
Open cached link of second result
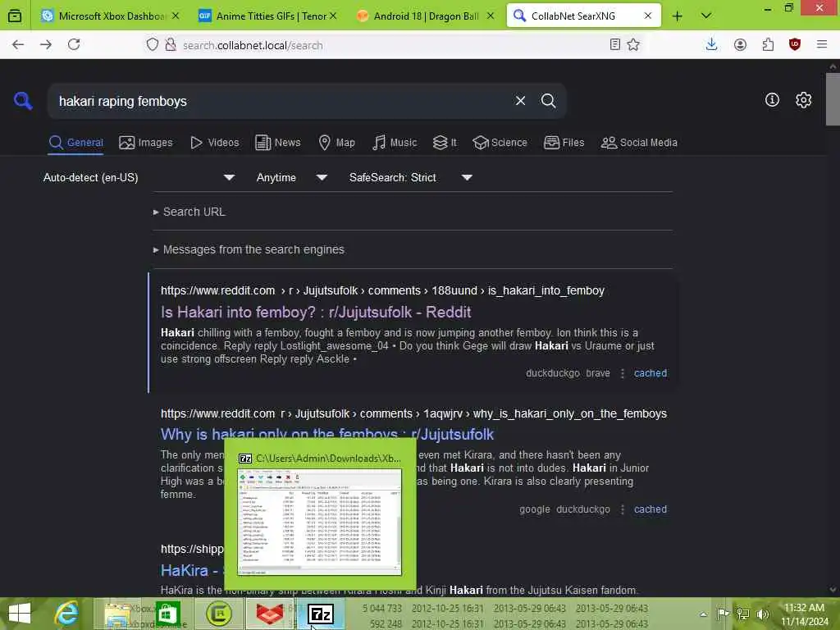(651, 509)
